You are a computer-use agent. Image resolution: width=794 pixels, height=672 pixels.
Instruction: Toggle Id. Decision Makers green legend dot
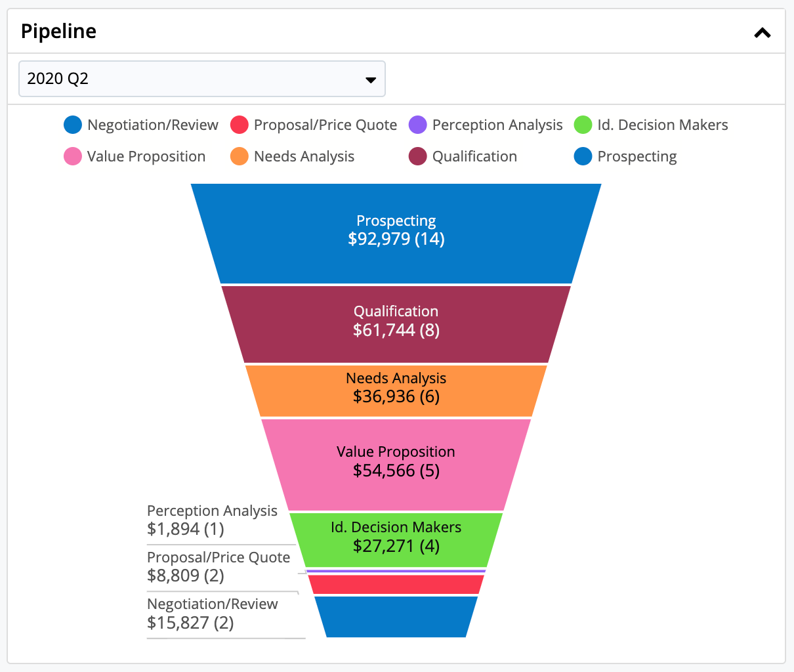point(583,125)
